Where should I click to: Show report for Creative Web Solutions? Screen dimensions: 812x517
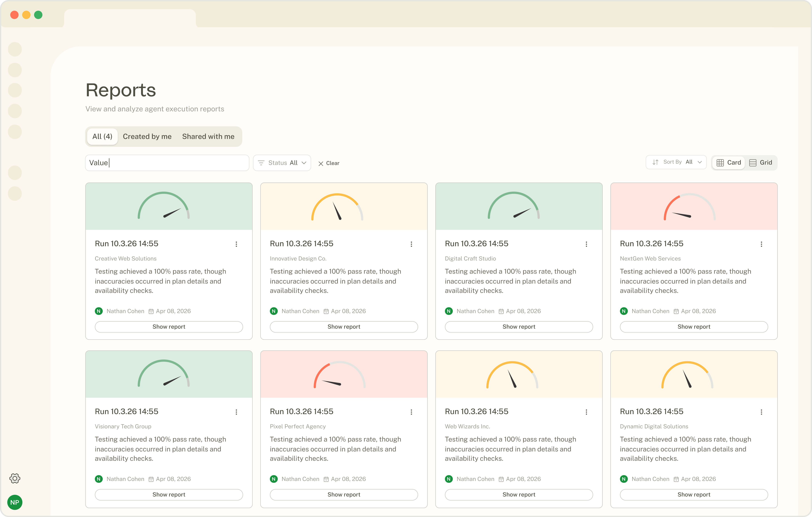tap(169, 327)
